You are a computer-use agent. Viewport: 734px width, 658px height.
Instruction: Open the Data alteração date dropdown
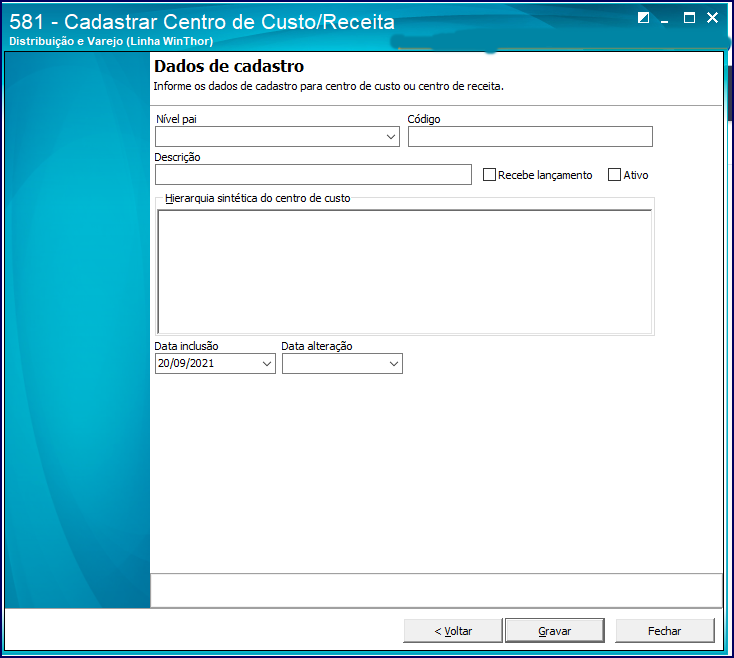[394, 364]
